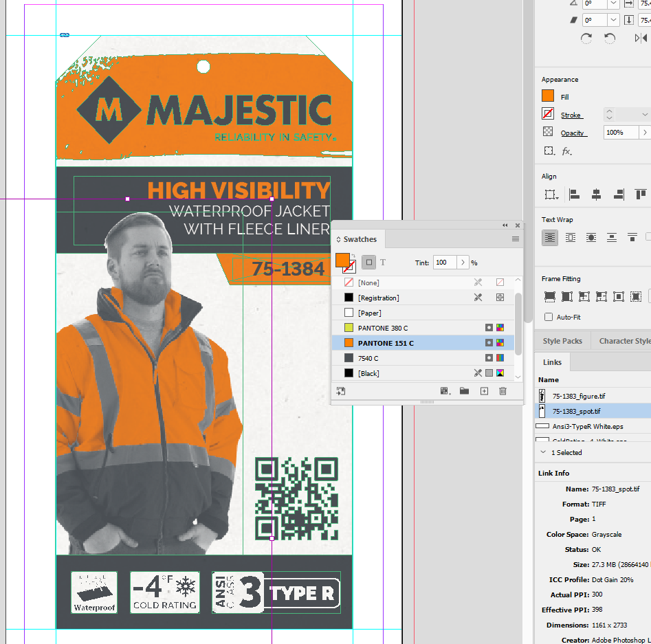Open the Opacity effects link
The width and height of the screenshot is (651, 644).
(x=574, y=133)
